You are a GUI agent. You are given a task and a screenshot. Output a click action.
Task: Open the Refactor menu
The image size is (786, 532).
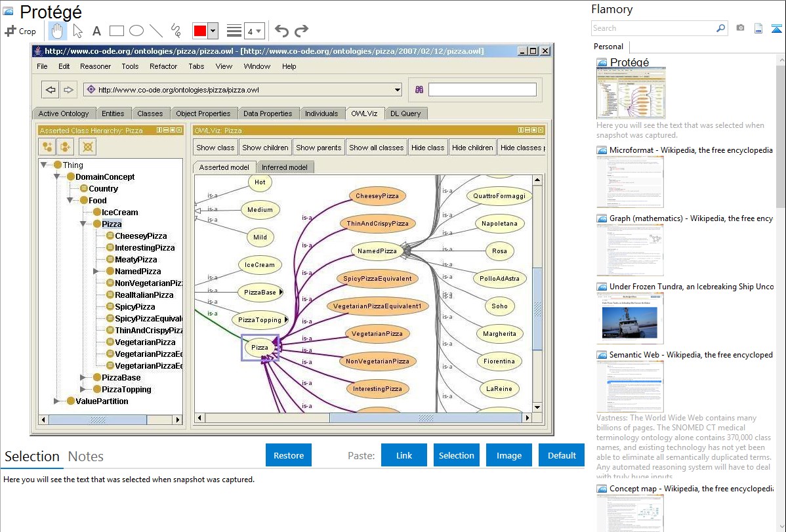click(x=163, y=66)
